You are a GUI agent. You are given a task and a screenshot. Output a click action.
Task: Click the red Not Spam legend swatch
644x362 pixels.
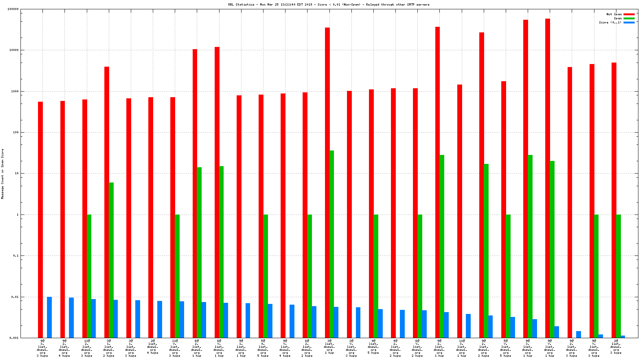[x=629, y=14]
